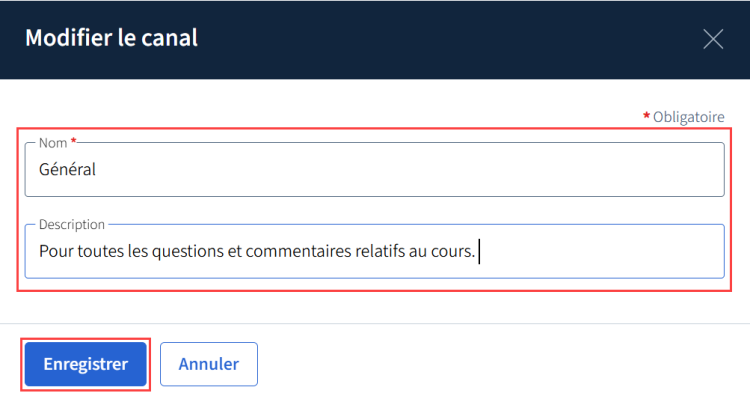Place cursor on word relatifs in Description

click(380, 251)
